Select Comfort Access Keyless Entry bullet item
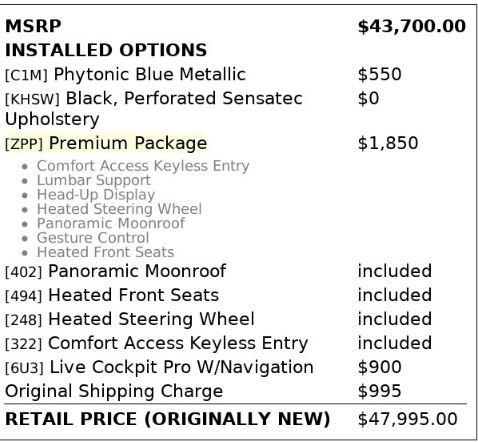The width and height of the screenshot is (478, 442). coord(143,166)
